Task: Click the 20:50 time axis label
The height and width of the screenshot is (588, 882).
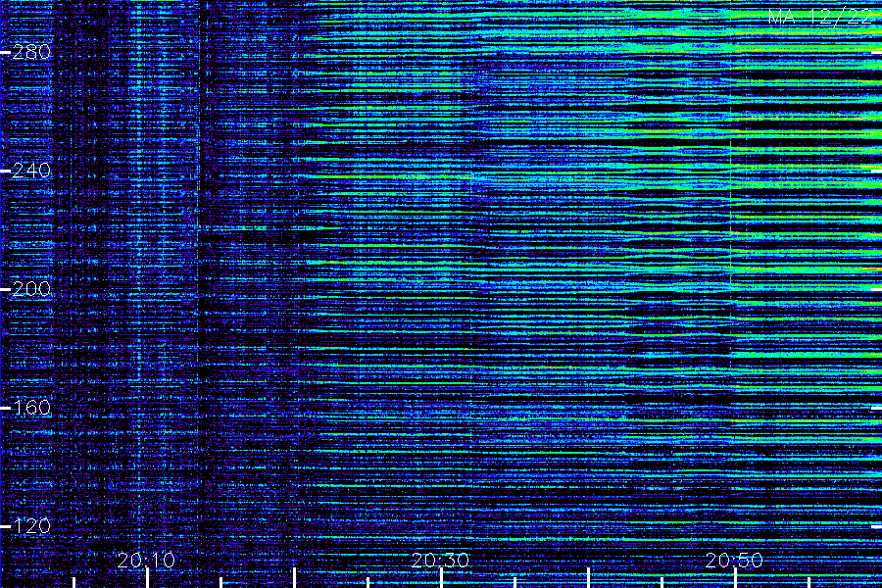Action: pos(734,560)
